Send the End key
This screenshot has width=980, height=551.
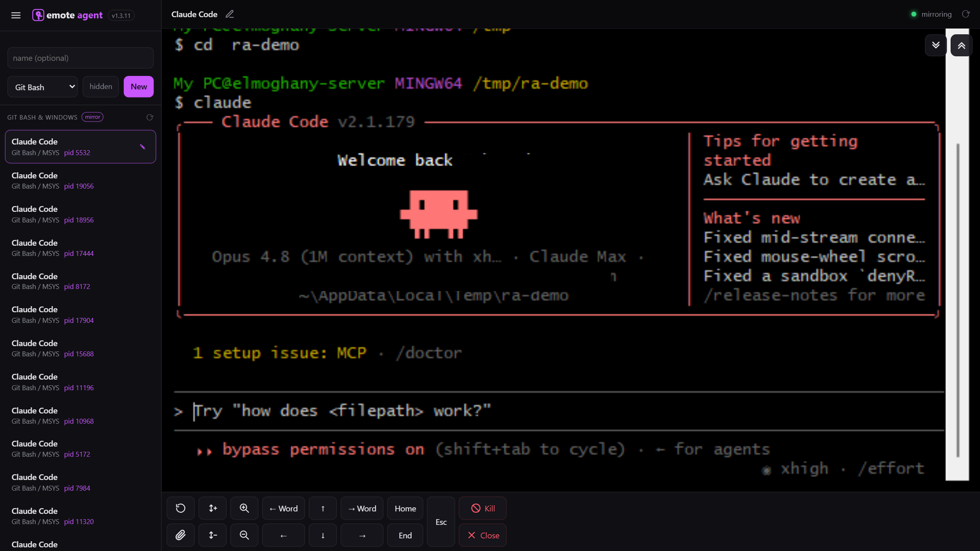tap(405, 535)
